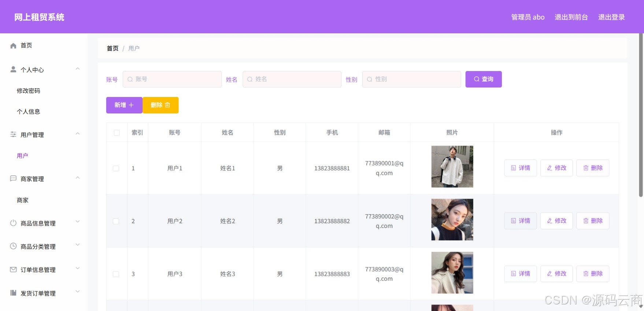Open 个人信息 in the sidebar
This screenshot has height=311, width=644.
(x=28, y=112)
